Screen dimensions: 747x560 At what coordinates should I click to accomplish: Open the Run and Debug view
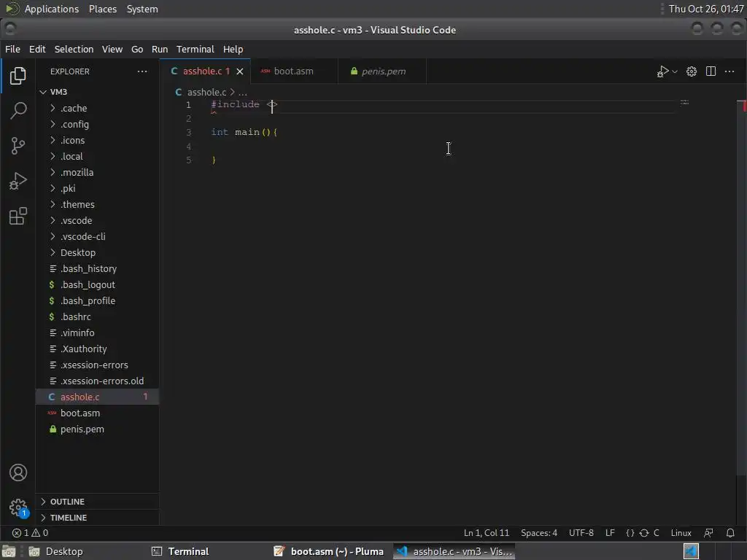tap(18, 181)
